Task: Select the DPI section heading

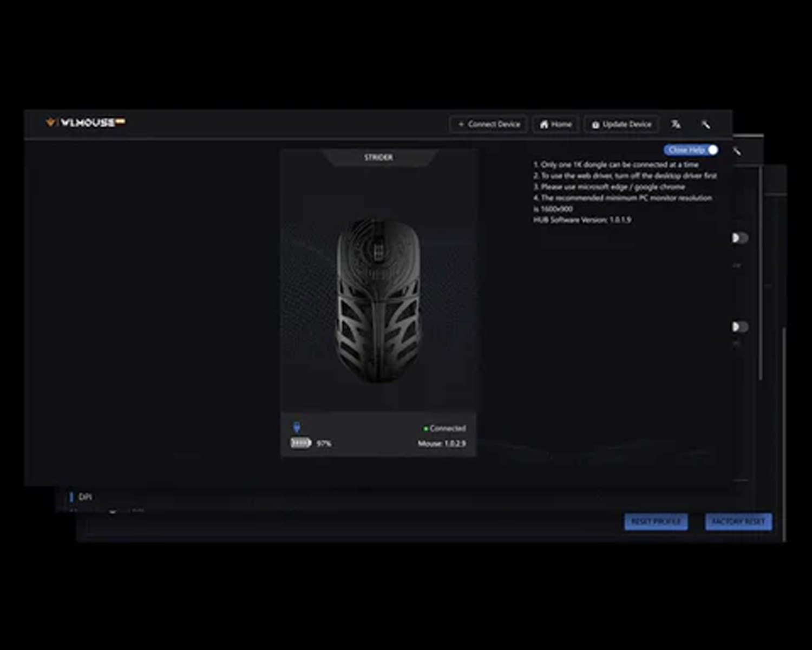Action: pos(85,497)
